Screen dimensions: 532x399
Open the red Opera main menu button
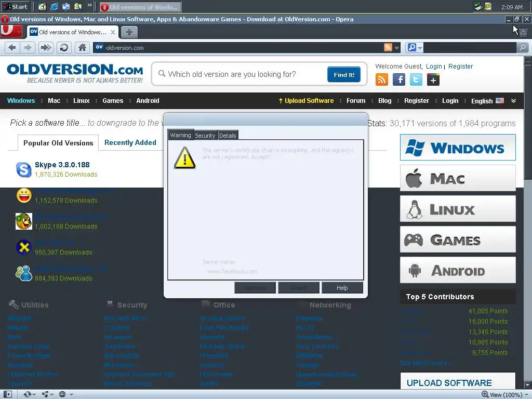pos(11,31)
